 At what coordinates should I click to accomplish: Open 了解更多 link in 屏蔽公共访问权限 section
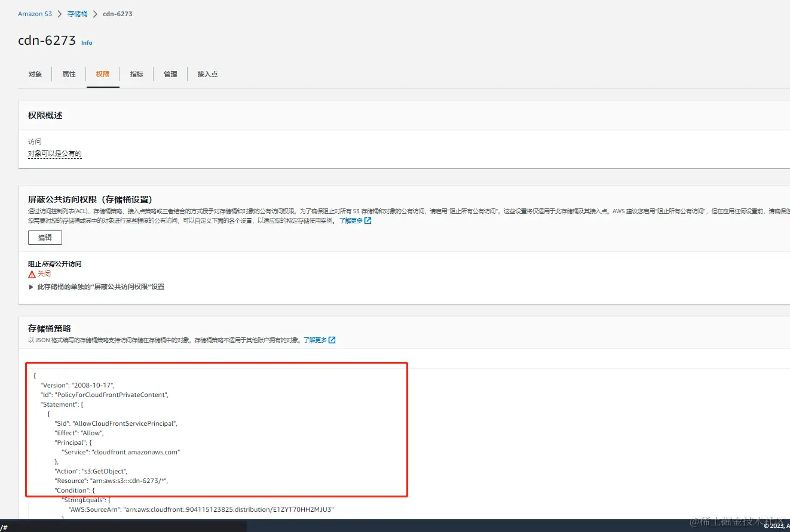(x=356, y=221)
